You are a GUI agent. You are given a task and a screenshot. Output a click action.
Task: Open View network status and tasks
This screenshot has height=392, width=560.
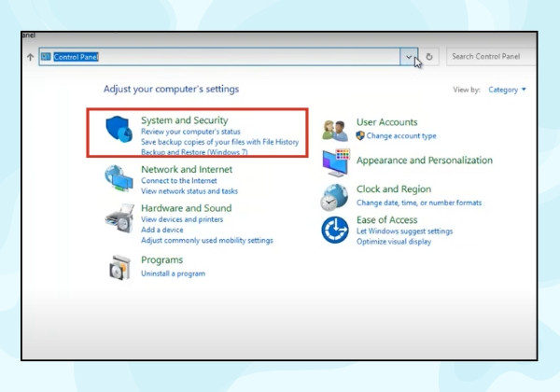coord(189,191)
